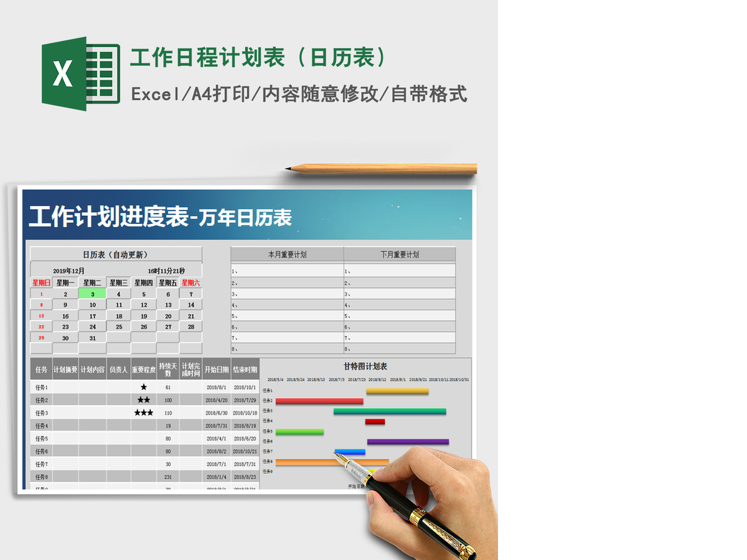Select the 计划完成时间 column header
The height and width of the screenshot is (560, 747).
(x=191, y=370)
